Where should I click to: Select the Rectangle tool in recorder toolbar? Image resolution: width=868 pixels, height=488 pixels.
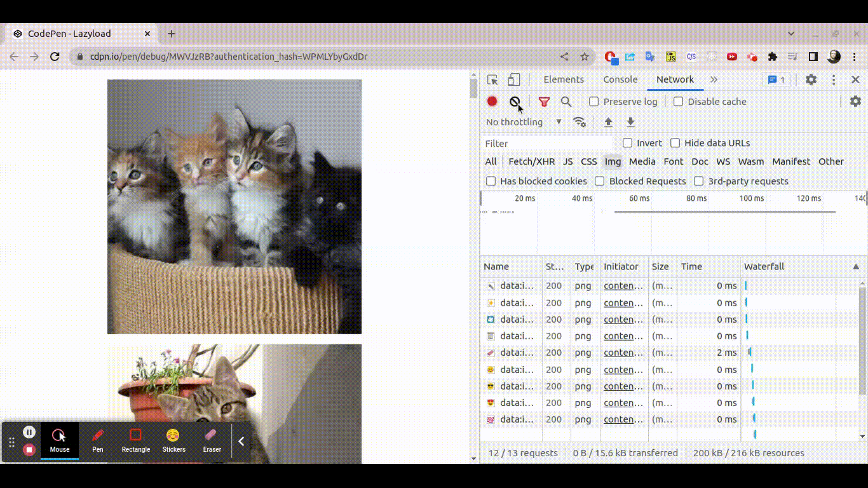(135, 441)
